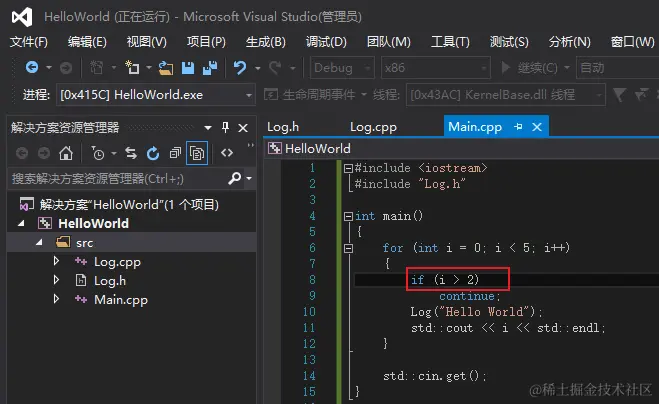
Task: Open the thread KernelBase.dll dropdown
Action: pos(506,95)
